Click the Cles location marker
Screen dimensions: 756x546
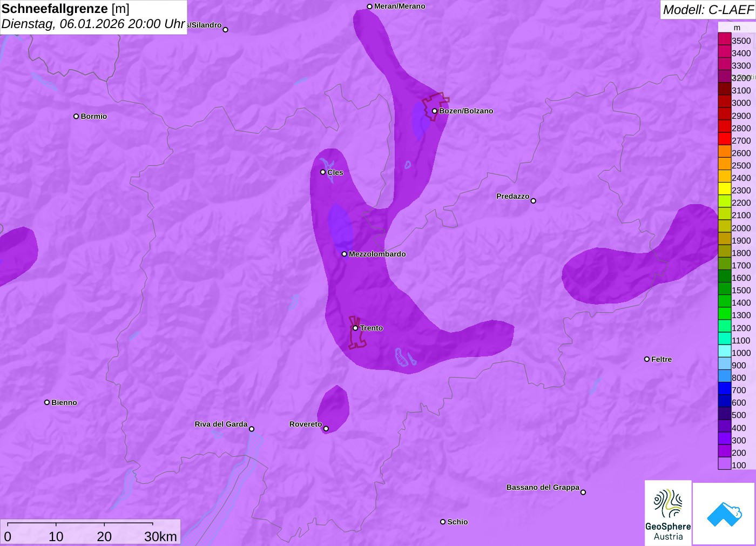[x=323, y=172]
